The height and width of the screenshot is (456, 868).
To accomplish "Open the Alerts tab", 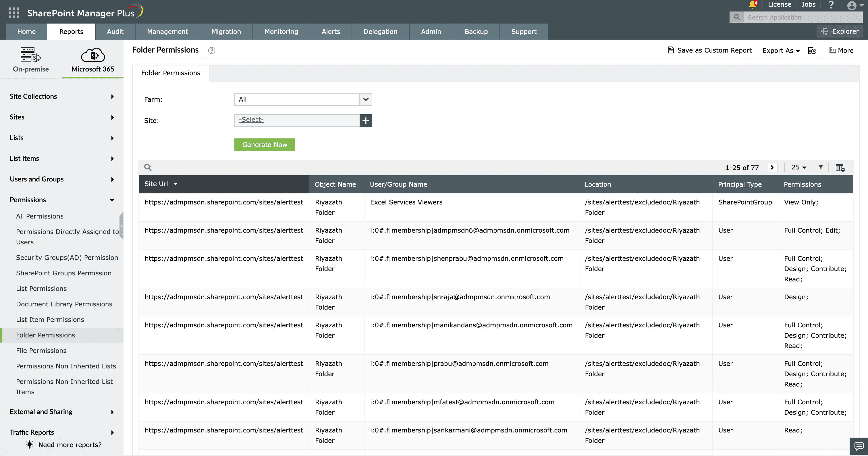I will pos(331,32).
